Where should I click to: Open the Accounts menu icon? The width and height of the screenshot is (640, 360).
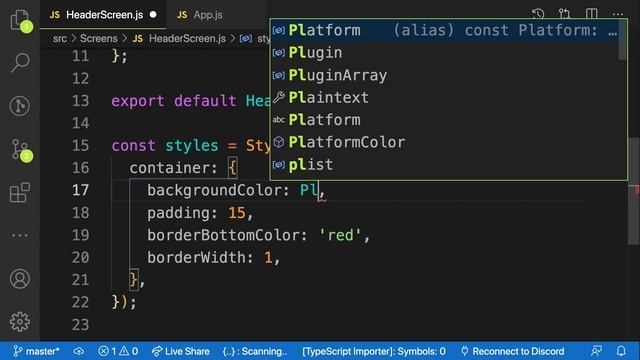click(x=20, y=279)
